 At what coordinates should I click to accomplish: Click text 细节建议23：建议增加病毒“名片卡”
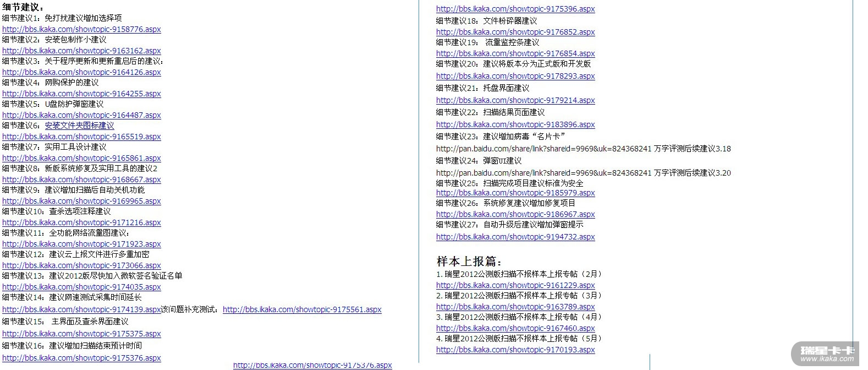pyautogui.click(x=501, y=137)
